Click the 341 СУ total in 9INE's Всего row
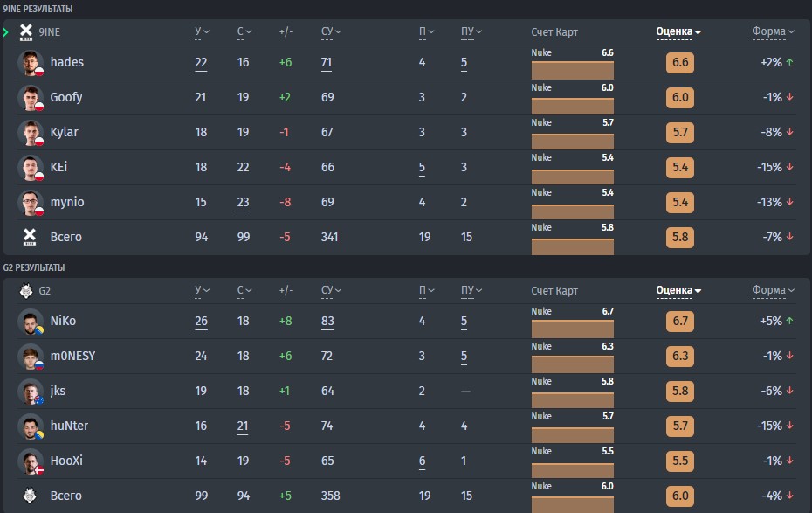This screenshot has height=513, width=812. click(329, 237)
